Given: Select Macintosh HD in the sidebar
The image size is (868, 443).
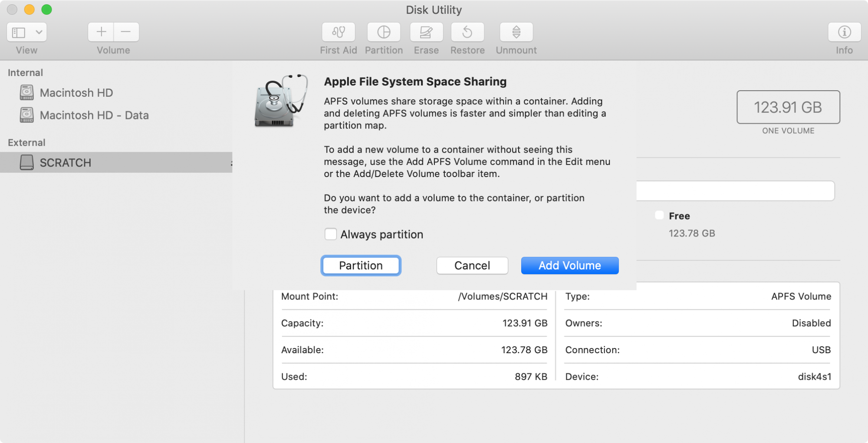Looking at the screenshot, I should [76, 93].
